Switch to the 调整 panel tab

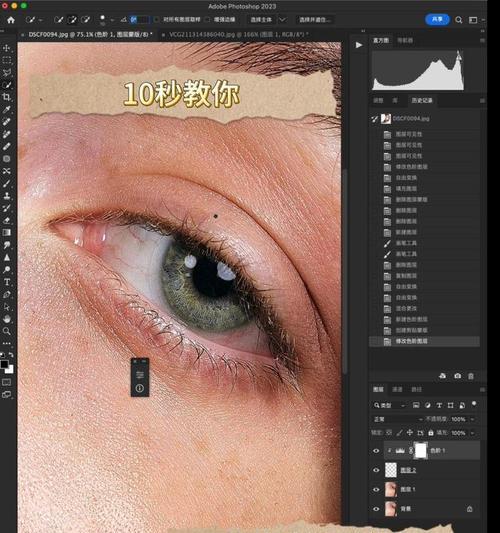(378, 101)
